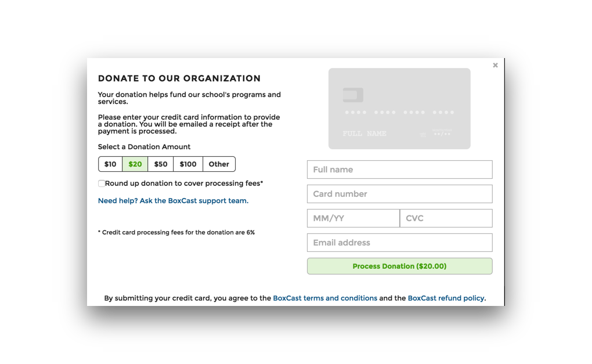Close the donation dialog with the X
This screenshot has height=364, width=592.
[495, 66]
